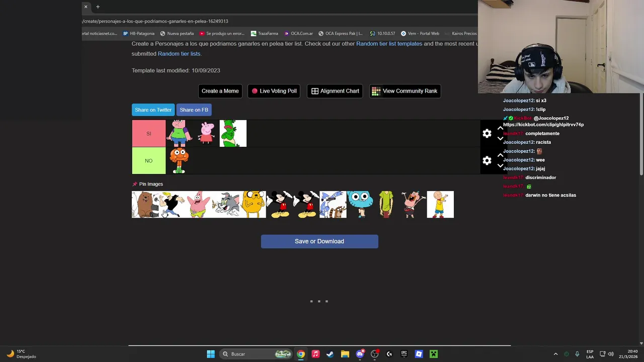The height and width of the screenshot is (362, 644).
Task: Open Roblox from the taskbar
Action: coord(419,354)
